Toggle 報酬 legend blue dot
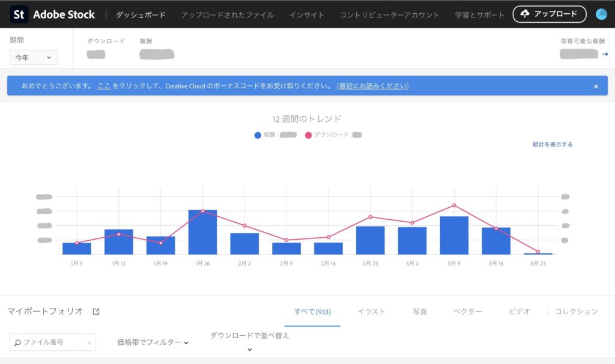The height and width of the screenshot is (364, 615). click(258, 135)
